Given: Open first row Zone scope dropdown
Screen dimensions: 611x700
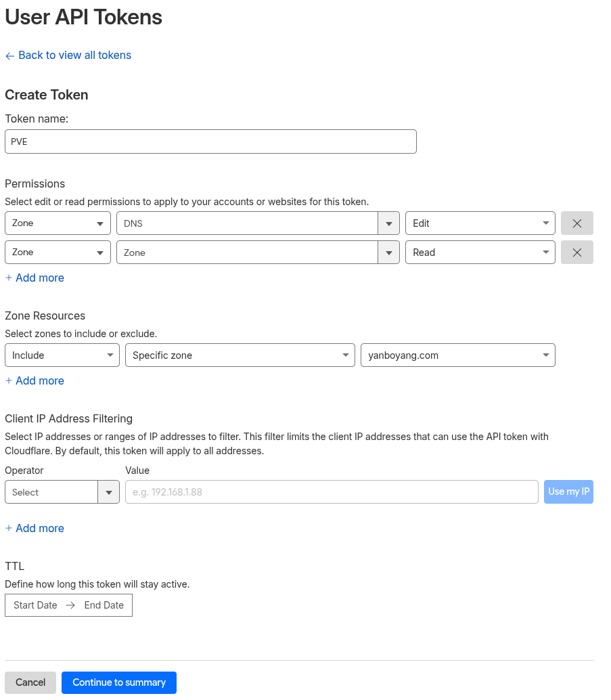Looking at the screenshot, I should [x=58, y=223].
